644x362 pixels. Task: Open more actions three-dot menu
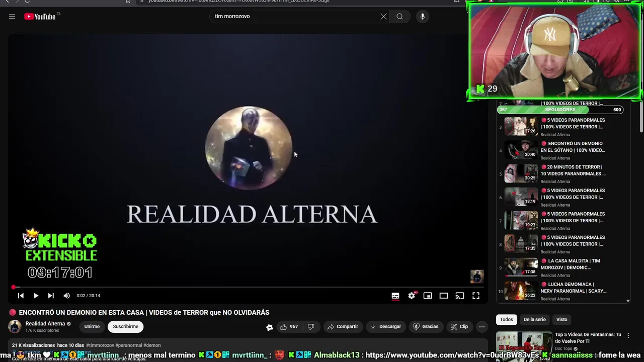coord(482,327)
